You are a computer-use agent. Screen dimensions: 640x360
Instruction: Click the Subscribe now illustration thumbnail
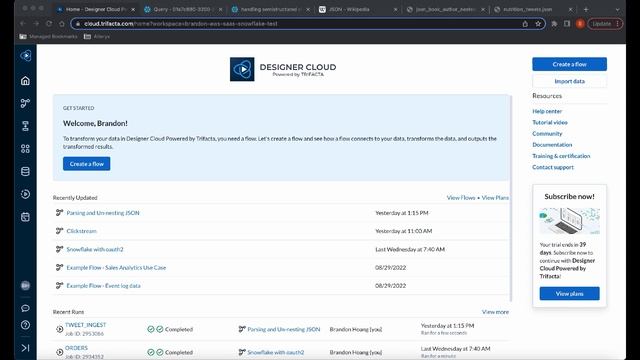[x=569, y=220]
